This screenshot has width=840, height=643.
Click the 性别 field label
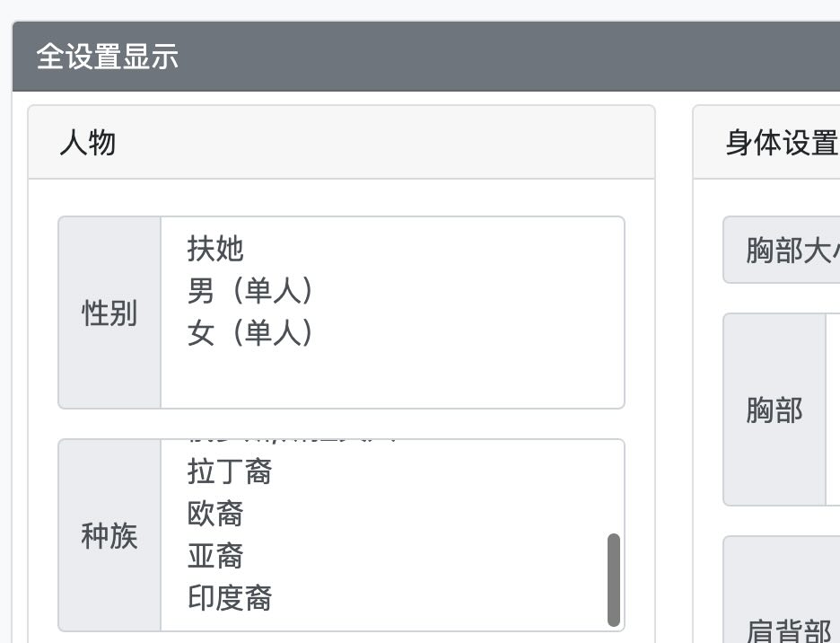(109, 313)
